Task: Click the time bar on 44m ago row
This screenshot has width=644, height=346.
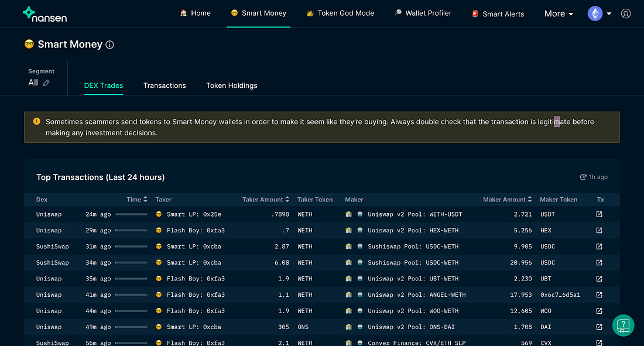Action: click(x=131, y=311)
